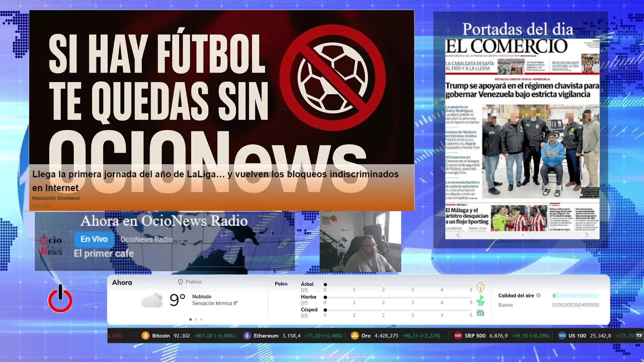Click Gestos de Maduro en Estados Unidos story
This screenshot has height=362, width=644.
point(462,140)
